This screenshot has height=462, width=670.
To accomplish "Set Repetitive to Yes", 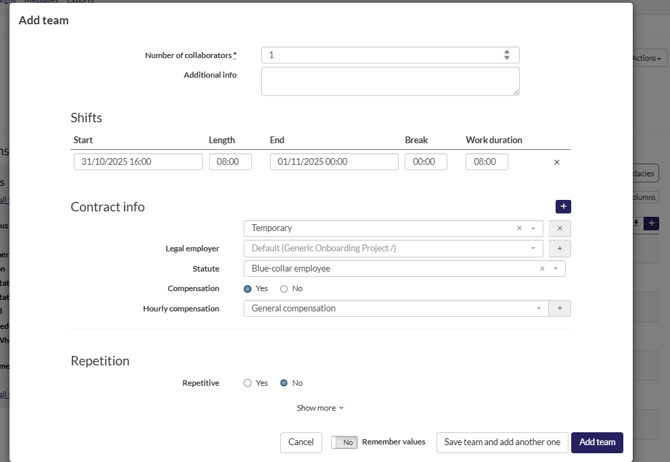I will click(248, 383).
